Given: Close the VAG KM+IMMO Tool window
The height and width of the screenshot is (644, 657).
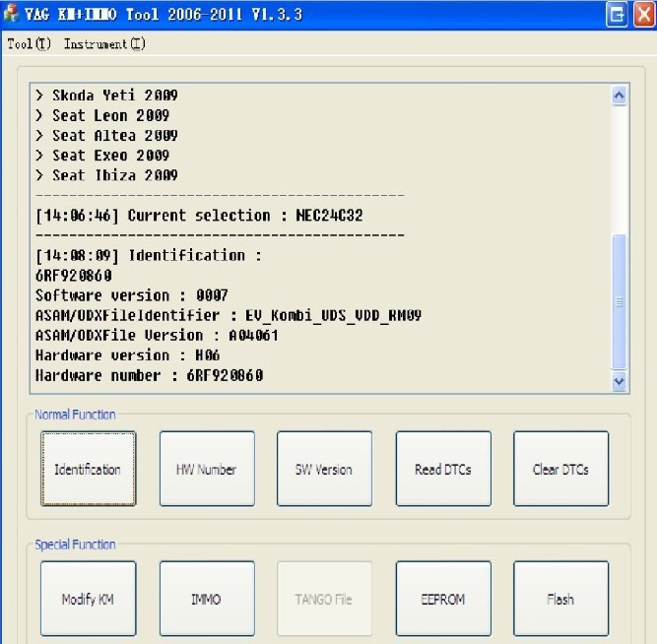Looking at the screenshot, I should (644, 15).
